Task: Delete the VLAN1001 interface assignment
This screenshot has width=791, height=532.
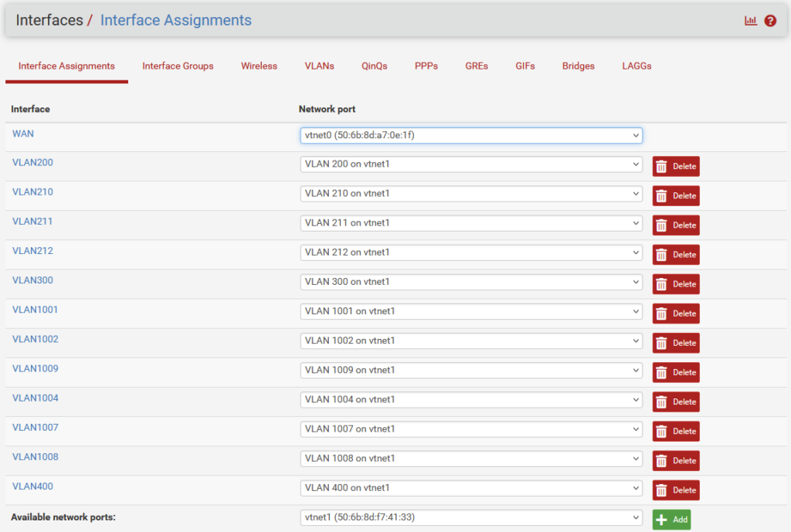Action: tap(676, 313)
